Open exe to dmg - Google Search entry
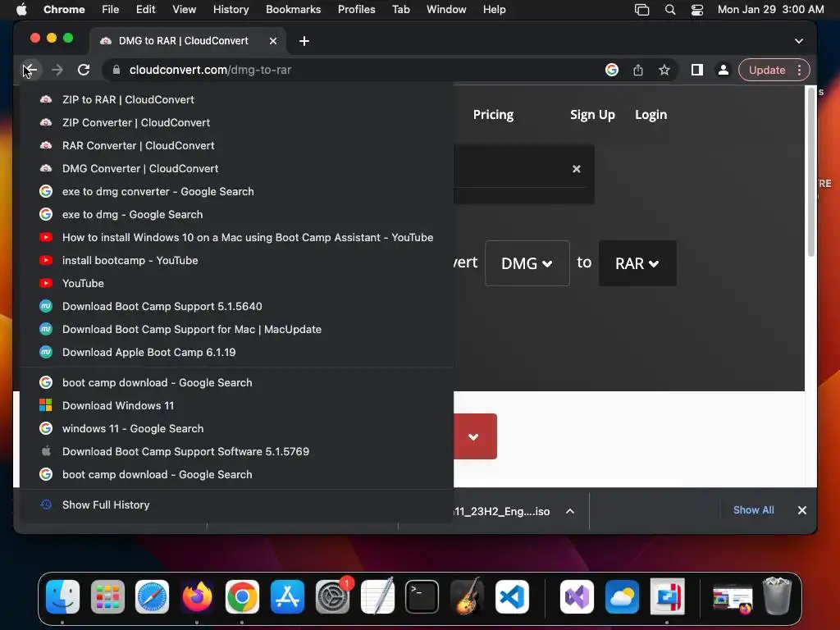The image size is (840, 630). click(x=236, y=215)
